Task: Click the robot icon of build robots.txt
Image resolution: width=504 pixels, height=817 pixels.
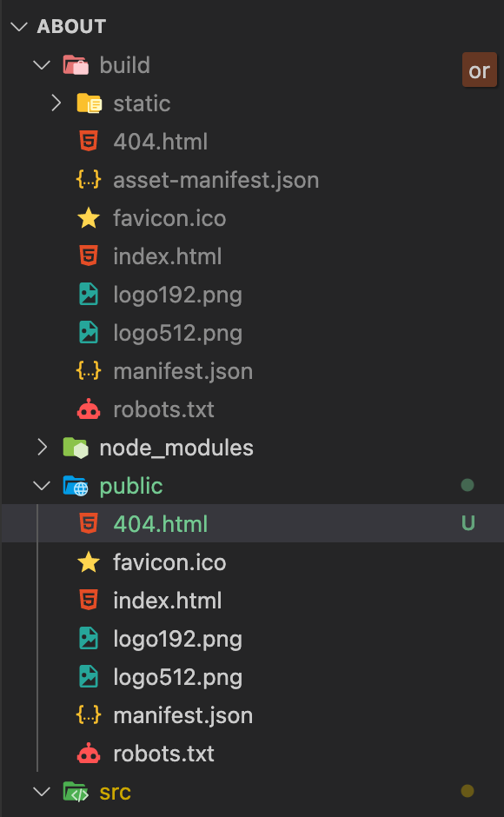Action: (x=89, y=409)
